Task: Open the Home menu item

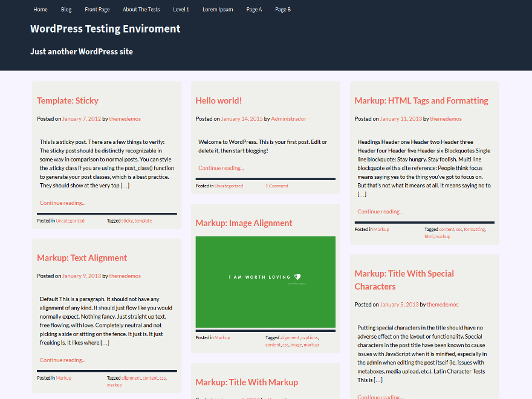Action: click(x=40, y=9)
